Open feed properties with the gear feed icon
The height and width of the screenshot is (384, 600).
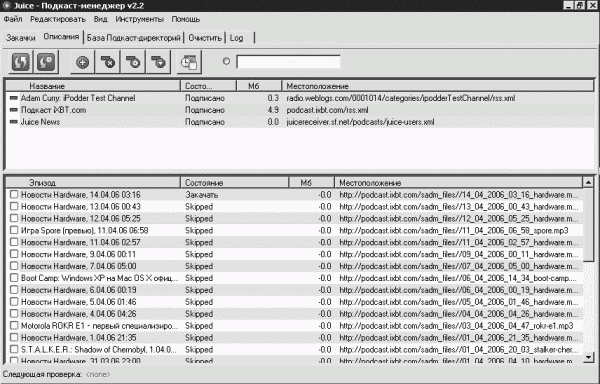(133, 62)
